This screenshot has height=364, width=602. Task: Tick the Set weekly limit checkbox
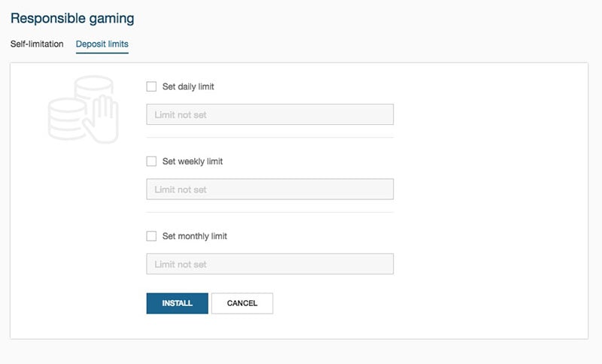[151, 161]
